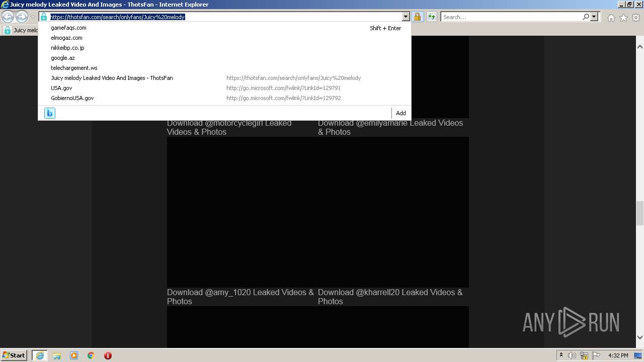Viewport: 644px width, 362px height.
Task: Select GobiernoUSA.gov favorites entry
Action: point(224,98)
